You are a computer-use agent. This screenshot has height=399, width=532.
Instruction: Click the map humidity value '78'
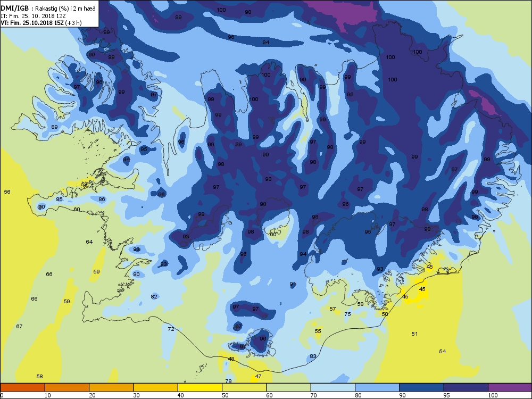pos(228,381)
